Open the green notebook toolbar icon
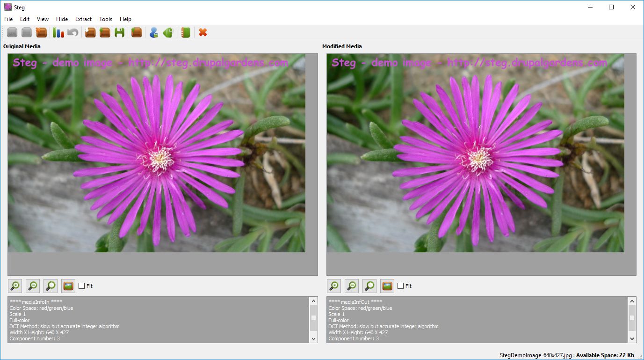 coord(186,32)
